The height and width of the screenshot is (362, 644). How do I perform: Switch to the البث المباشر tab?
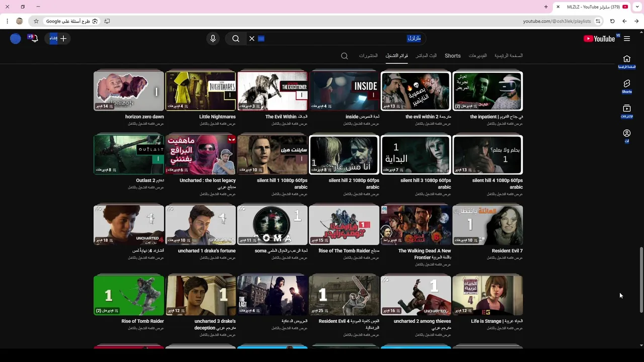click(x=426, y=56)
